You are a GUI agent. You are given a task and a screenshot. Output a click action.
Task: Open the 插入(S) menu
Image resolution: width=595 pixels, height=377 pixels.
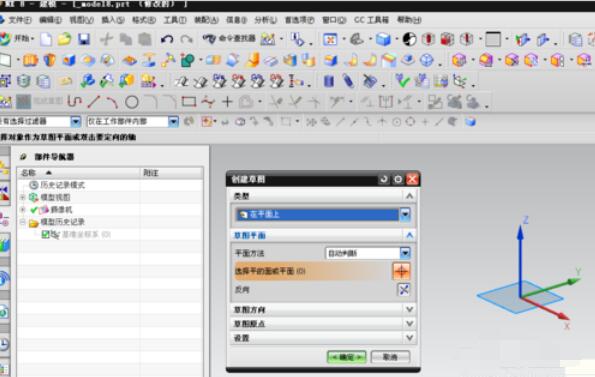(113, 20)
